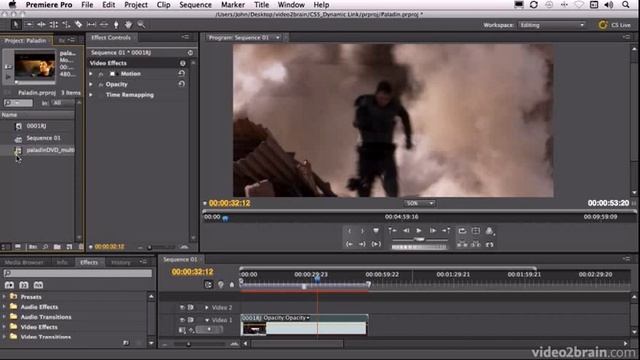Click Play In to Out button
The height and width of the screenshot is (360, 640).
376,244
